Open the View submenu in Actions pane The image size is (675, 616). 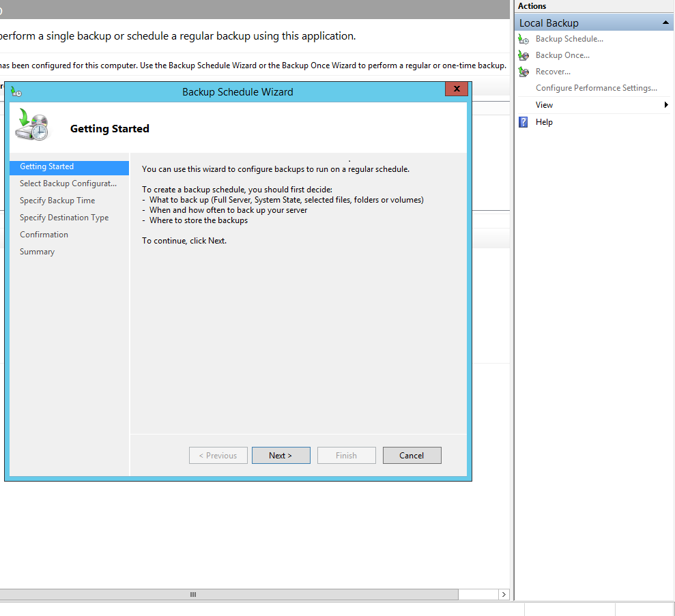click(544, 105)
